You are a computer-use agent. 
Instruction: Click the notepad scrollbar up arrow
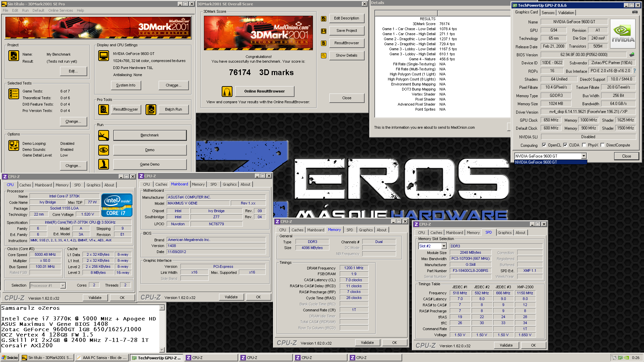click(x=162, y=307)
